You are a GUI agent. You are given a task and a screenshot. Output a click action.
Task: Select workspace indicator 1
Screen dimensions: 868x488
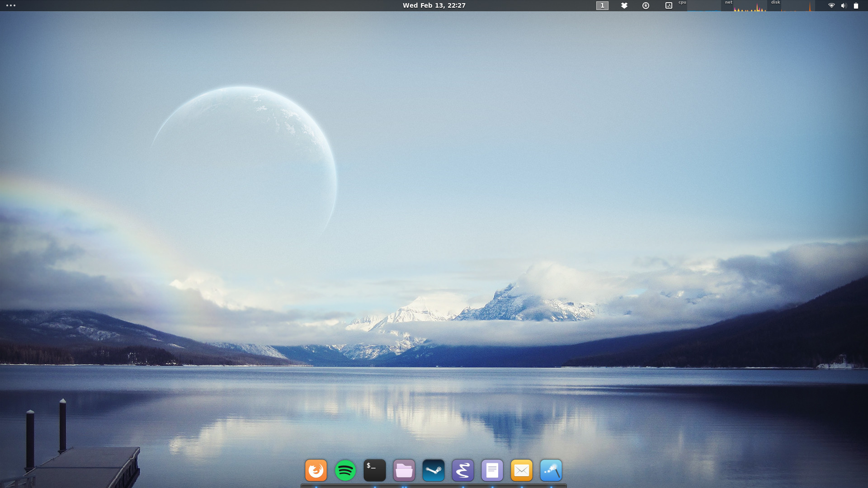tap(602, 5)
